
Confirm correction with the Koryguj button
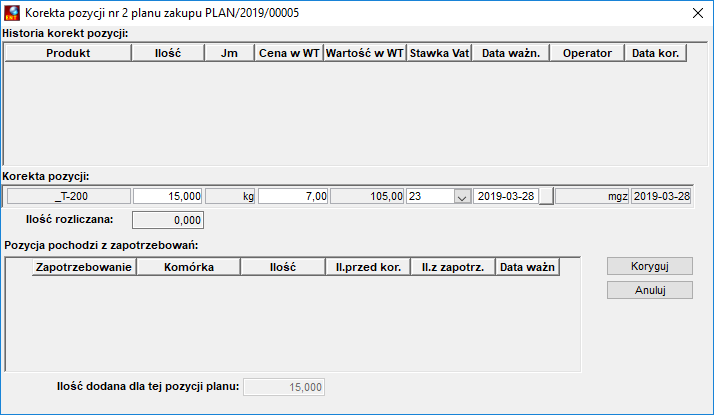click(x=650, y=266)
